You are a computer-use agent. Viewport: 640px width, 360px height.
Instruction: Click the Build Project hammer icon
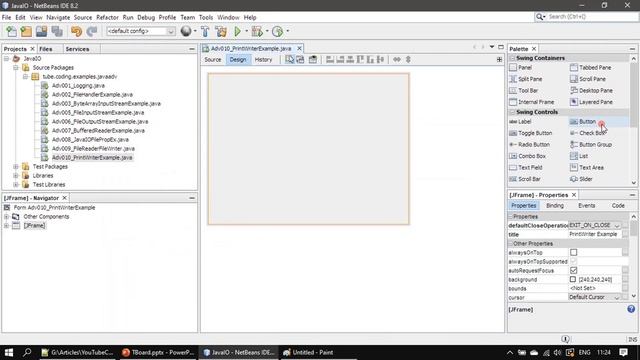click(x=205, y=31)
